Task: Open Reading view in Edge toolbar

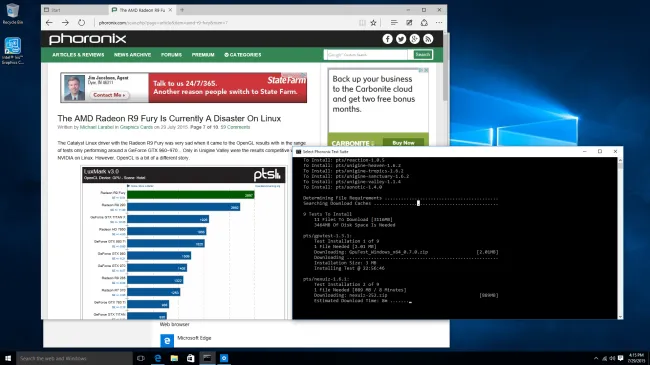Action: (x=362, y=23)
